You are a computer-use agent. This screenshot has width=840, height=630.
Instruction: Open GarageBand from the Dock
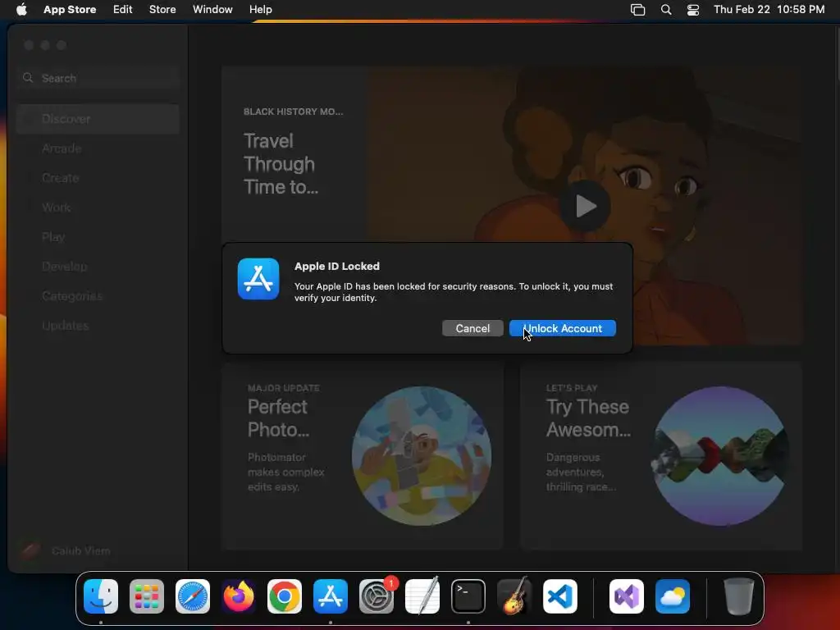(514, 596)
